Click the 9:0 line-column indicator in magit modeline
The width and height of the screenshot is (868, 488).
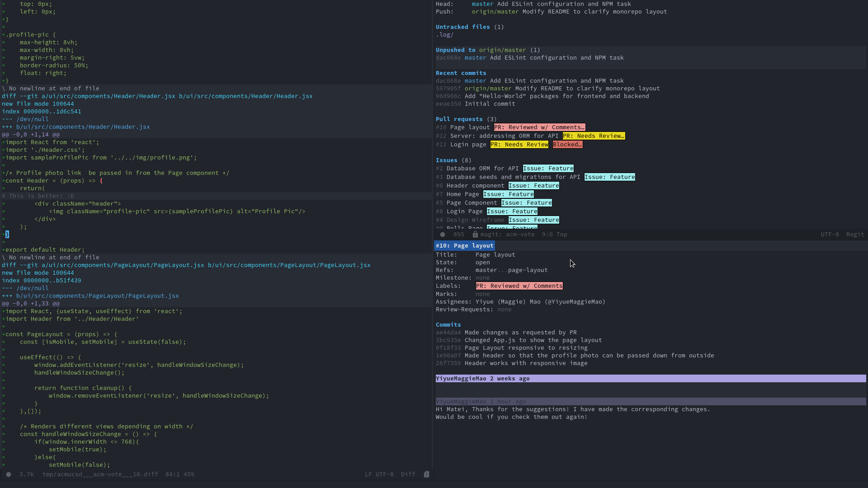[548, 235]
